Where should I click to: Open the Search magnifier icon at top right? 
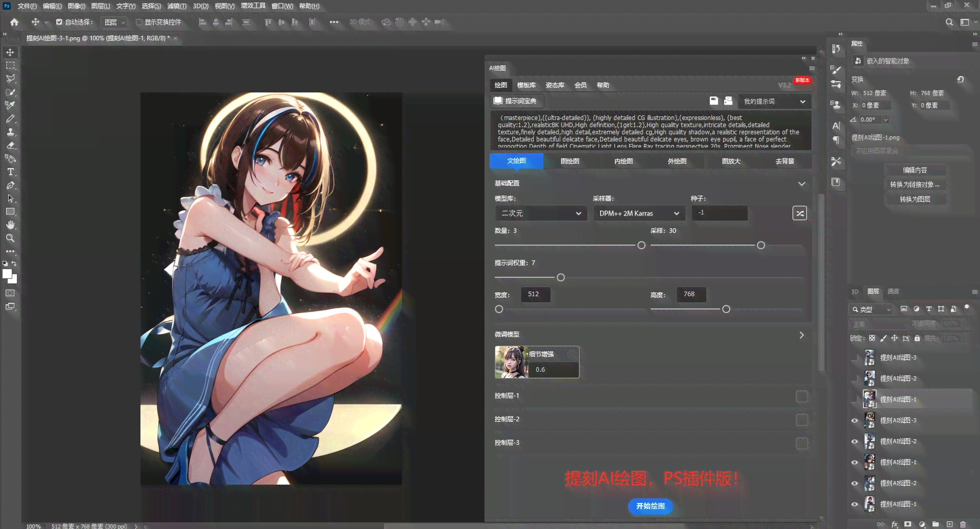coord(949,22)
